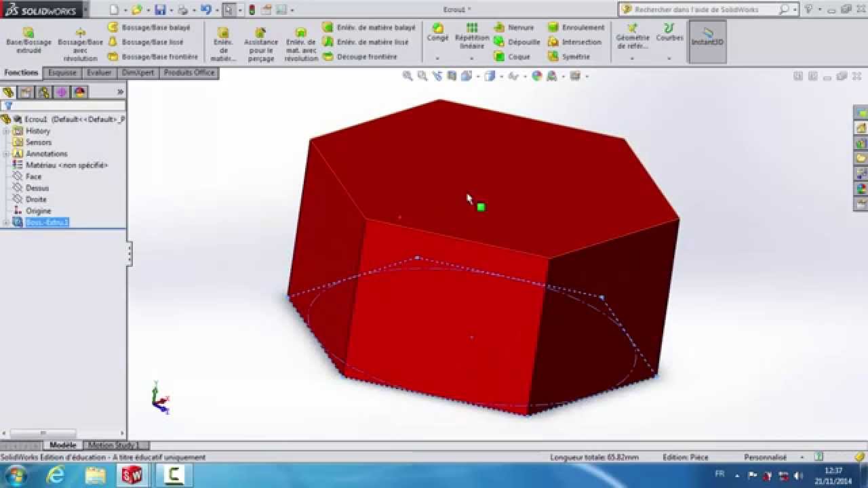Image resolution: width=868 pixels, height=488 pixels.
Task: Save the document
Action: pyautogui.click(x=159, y=9)
